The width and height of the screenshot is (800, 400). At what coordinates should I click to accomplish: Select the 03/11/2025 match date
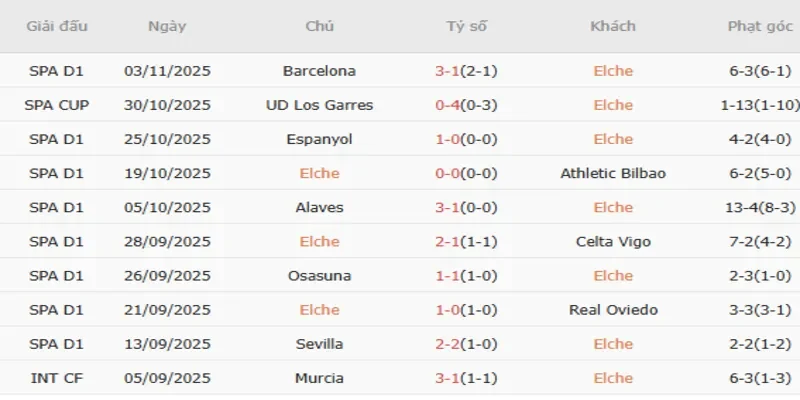coord(167,71)
